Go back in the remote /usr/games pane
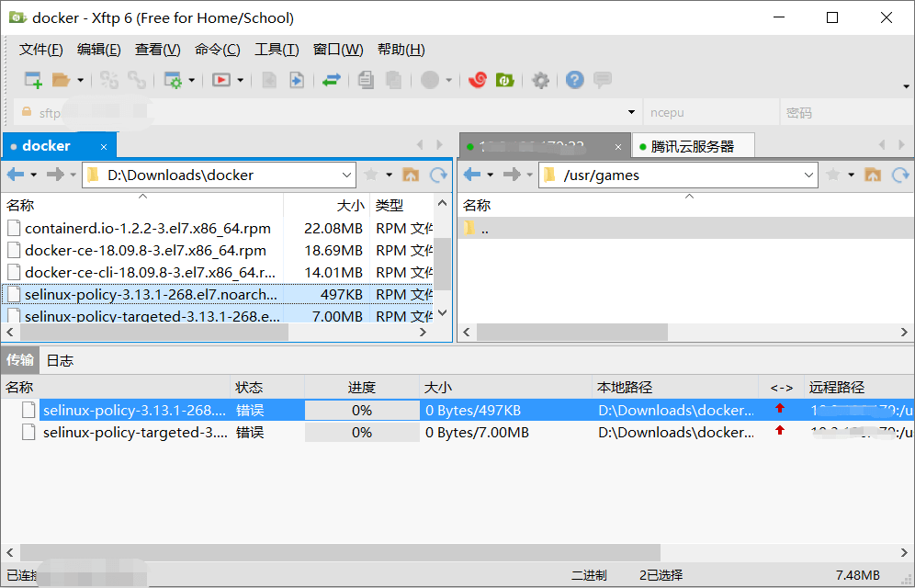 tap(472, 175)
